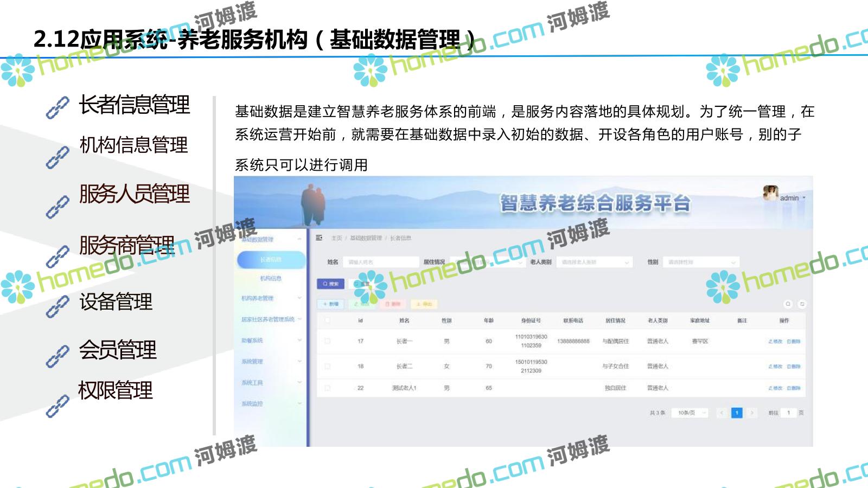
Task: Click the 删除 delete icon for 长者二
Action: (x=794, y=367)
